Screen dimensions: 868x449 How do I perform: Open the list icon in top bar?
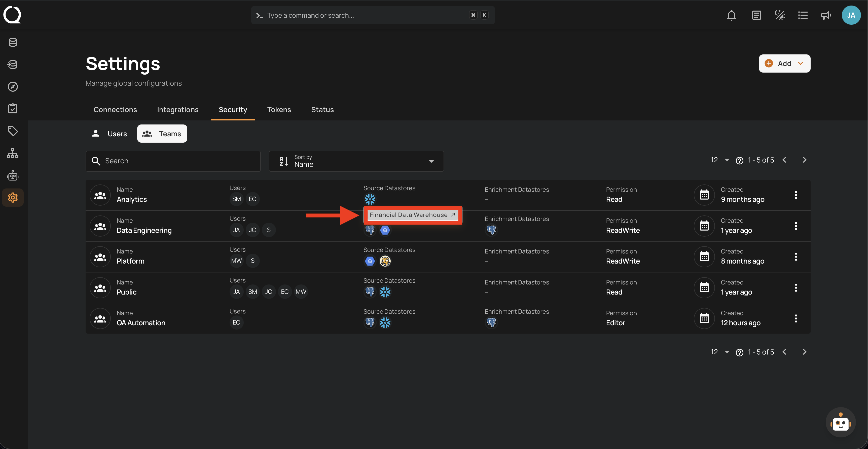(x=803, y=15)
